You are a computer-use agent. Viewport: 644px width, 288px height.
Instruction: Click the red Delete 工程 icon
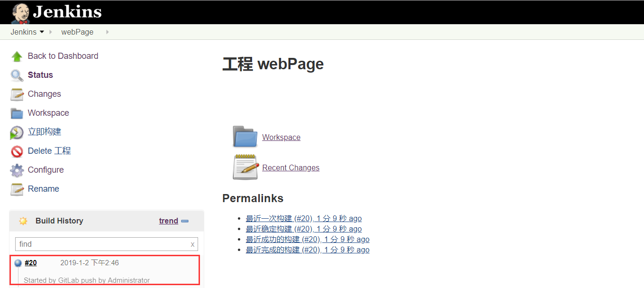pyautogui.click(x=17, y=151)
